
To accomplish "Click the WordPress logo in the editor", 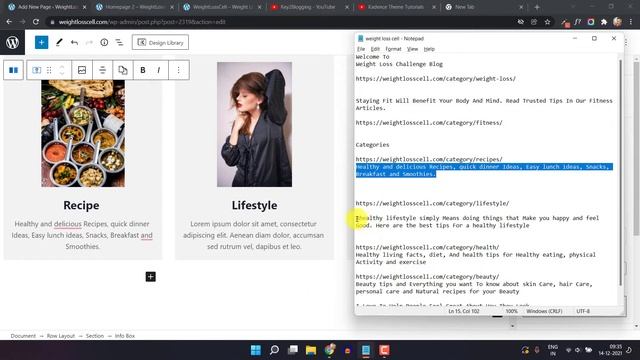I will (12, 42).
